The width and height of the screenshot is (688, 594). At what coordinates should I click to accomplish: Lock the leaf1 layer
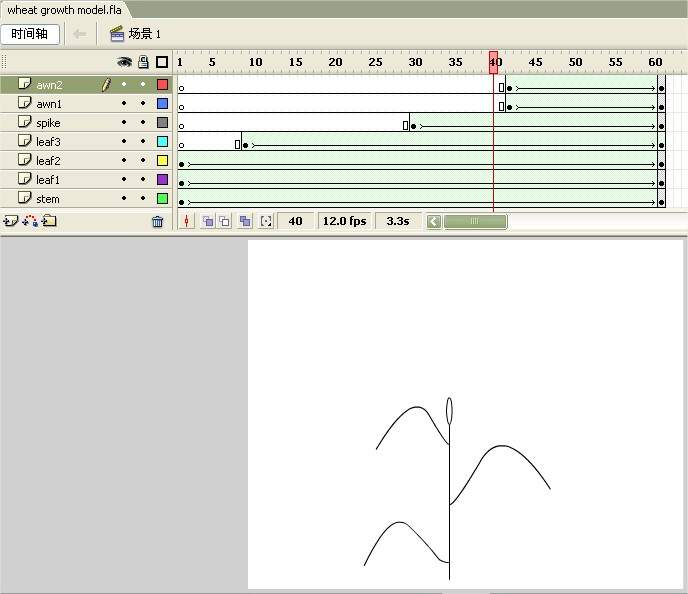[143, 179]
